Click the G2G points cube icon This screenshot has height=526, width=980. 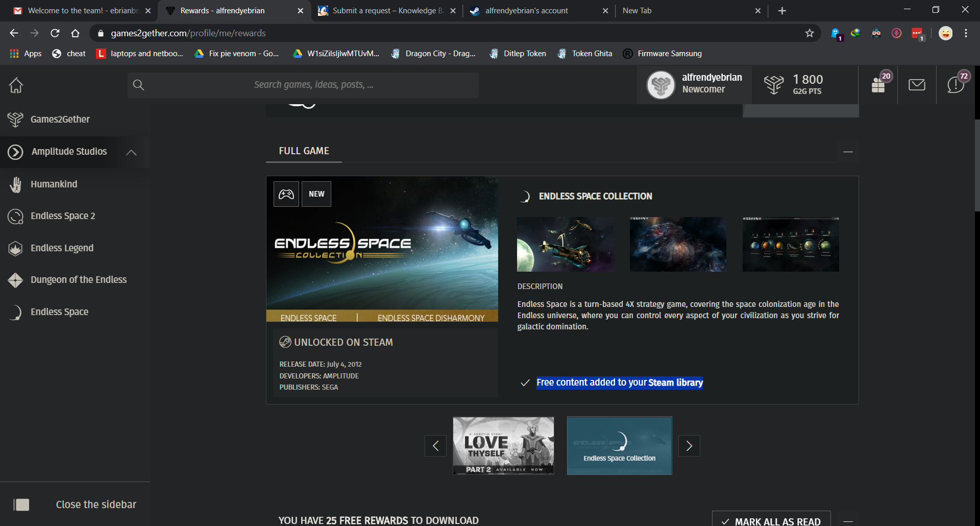774,85
